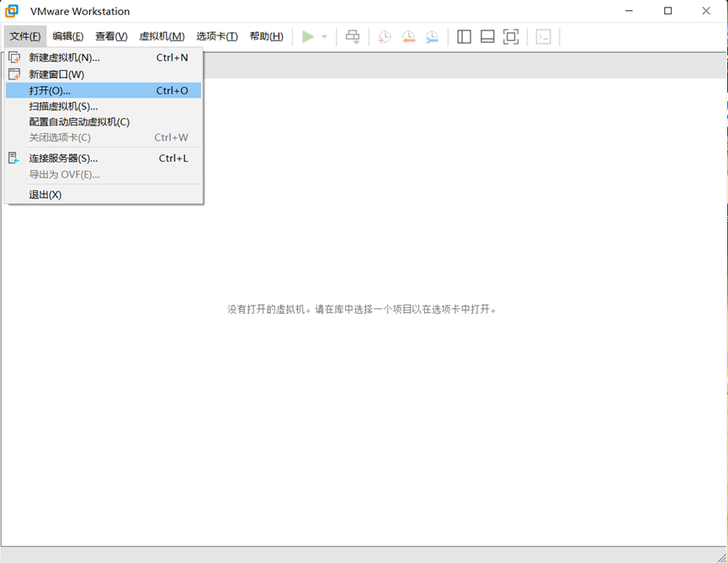Click 导出为 OVF(E)... menu entry

(x=104, y=174)
